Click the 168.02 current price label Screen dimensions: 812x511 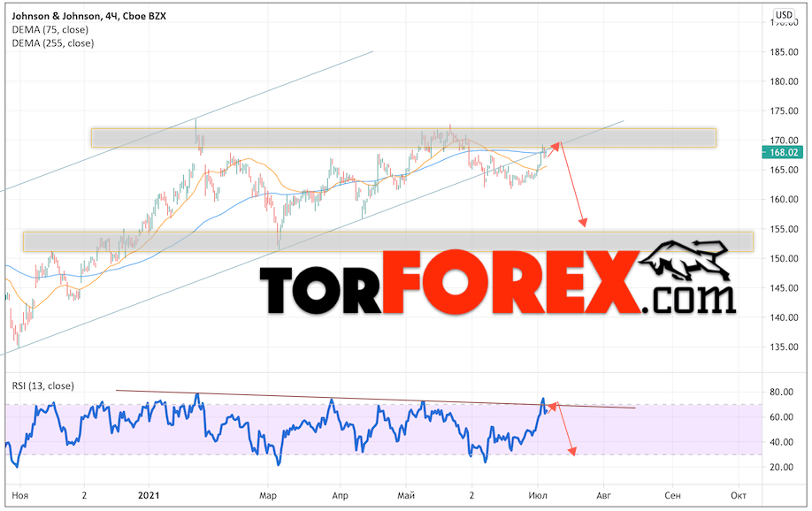(x=783, y=152)
